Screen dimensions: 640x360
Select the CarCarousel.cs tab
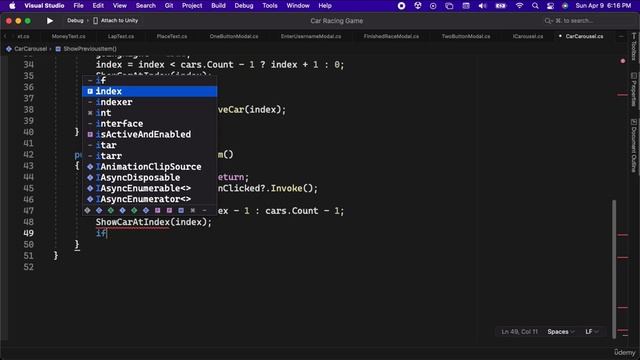[x=584, y=36]
